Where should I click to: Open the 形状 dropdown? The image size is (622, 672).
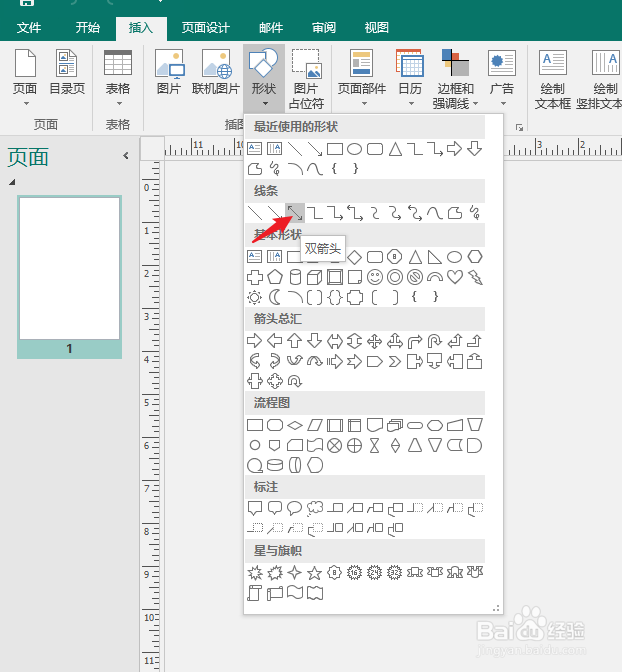(264, 78)
